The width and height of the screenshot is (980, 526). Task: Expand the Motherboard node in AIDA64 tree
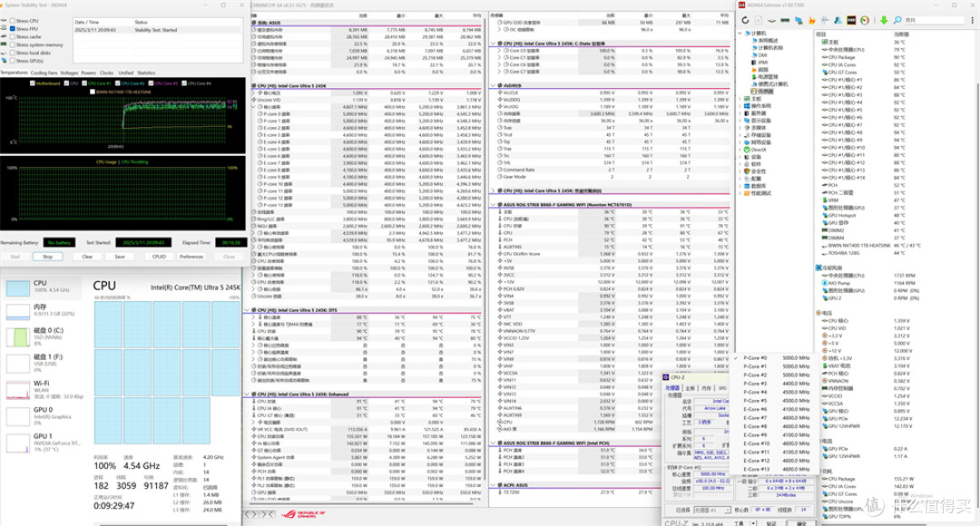740,99
